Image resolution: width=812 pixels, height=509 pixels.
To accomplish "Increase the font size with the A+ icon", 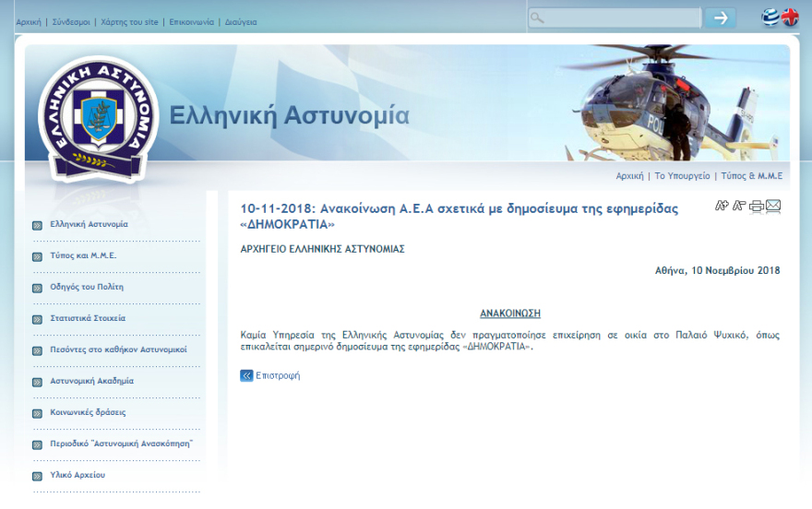I will coord(722,206).
